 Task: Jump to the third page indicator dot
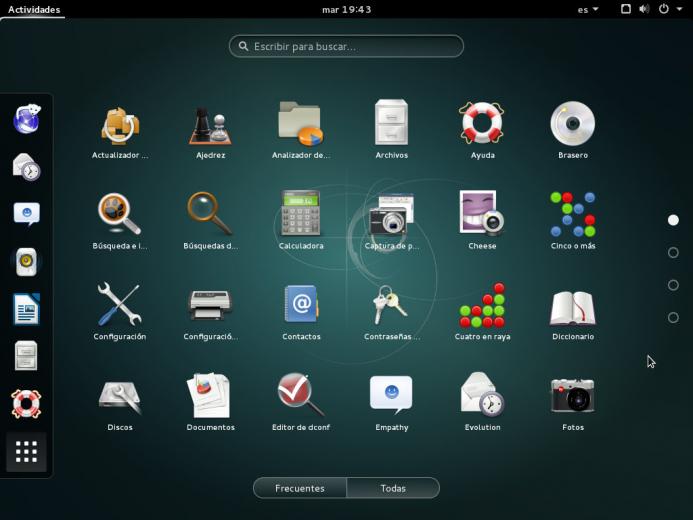click(x=673, y=285)
